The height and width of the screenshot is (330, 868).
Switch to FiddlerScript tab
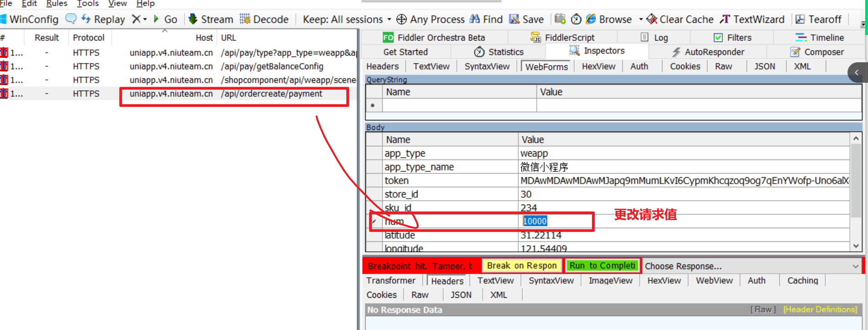tap(562, 37)
